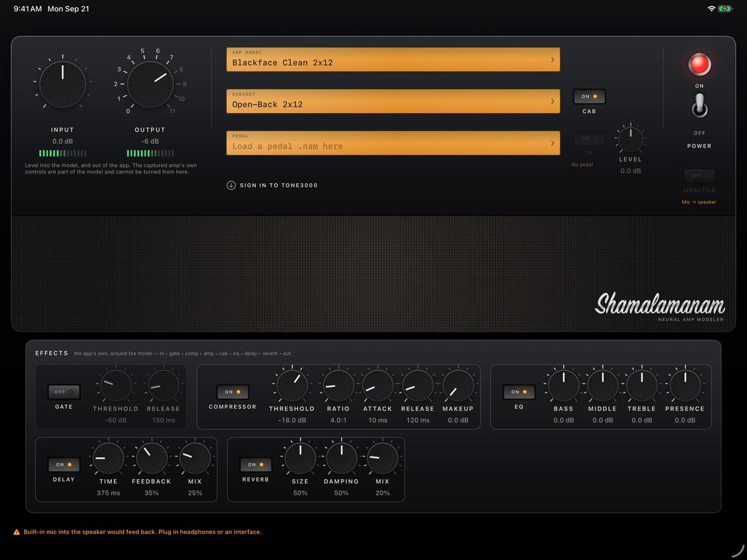Click the red power indicator lamp
Image resolution: width=747 pixels, height=560 pixels.
(699, 64)
